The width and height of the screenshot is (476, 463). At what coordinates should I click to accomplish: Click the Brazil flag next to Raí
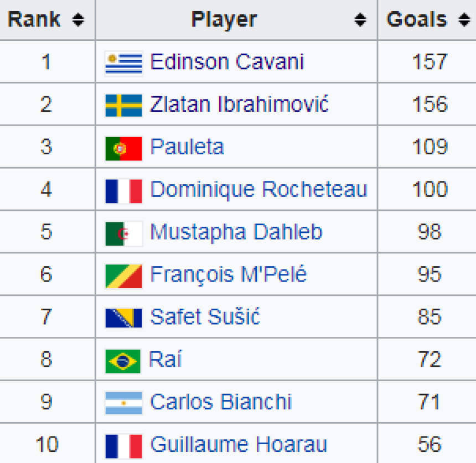pos(123,361)
